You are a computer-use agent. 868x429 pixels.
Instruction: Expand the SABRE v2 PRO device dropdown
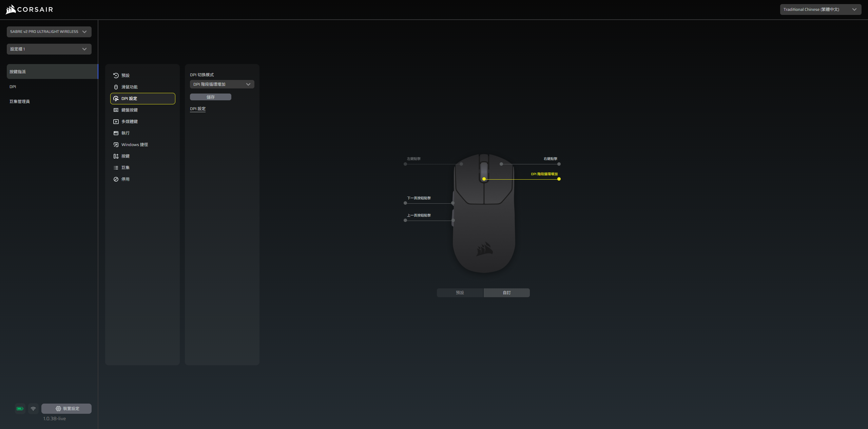tap(49, 32)
